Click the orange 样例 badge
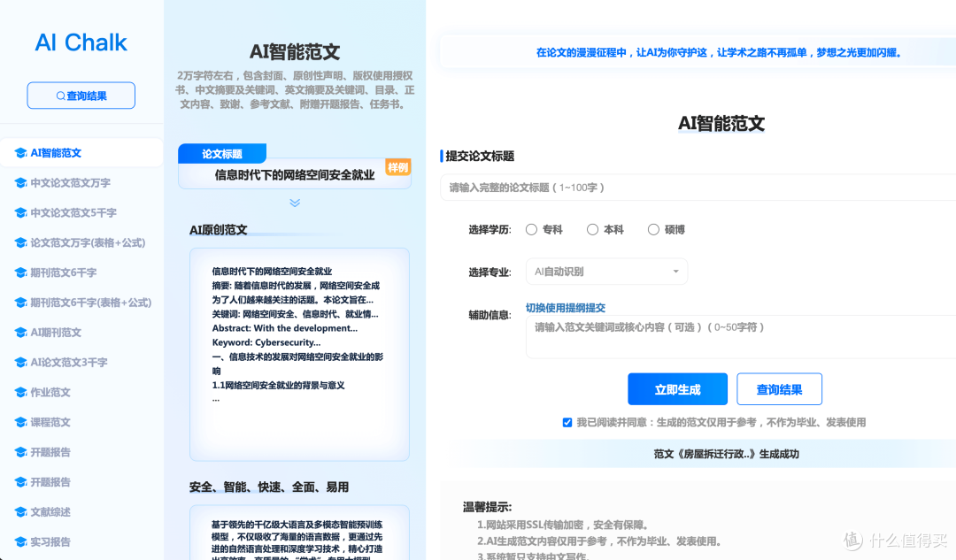 click(398, 167)
